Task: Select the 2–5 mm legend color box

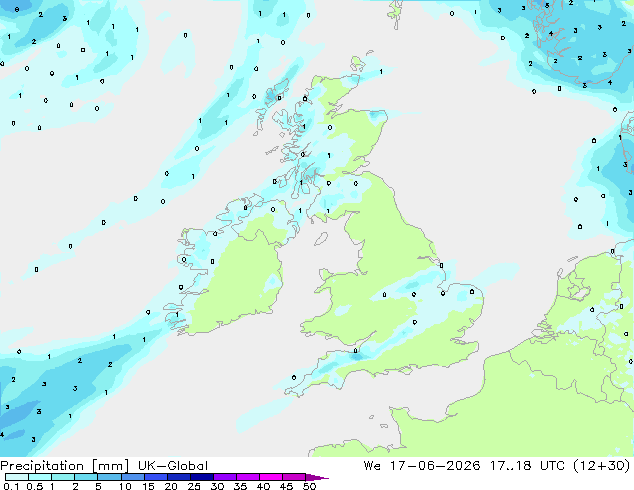Action: 86,477
